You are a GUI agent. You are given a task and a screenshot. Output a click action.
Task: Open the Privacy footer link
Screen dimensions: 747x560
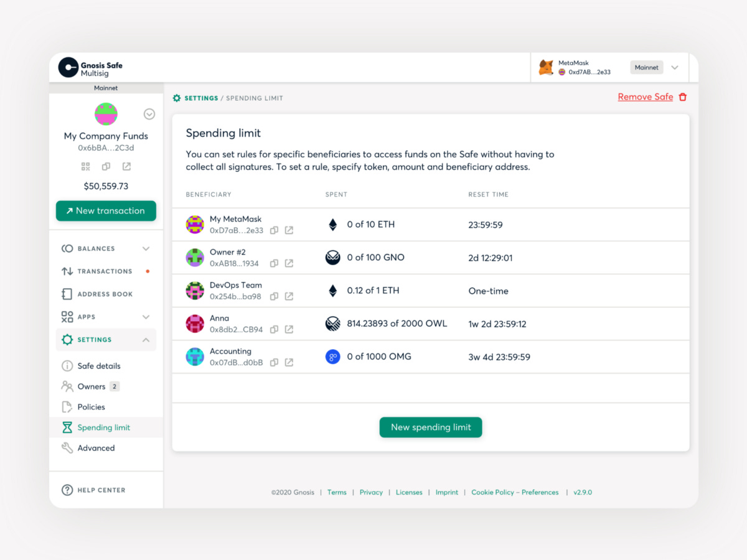coord(371,492)
